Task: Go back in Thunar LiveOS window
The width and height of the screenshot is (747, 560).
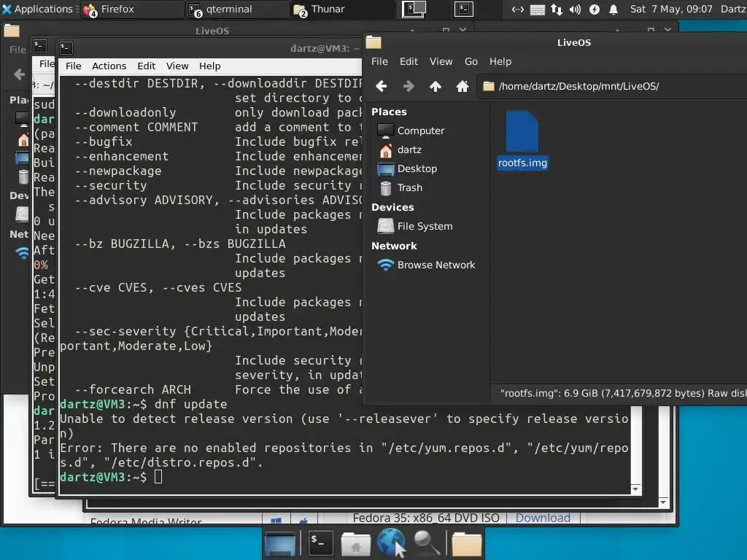Action: pos(381,86)
